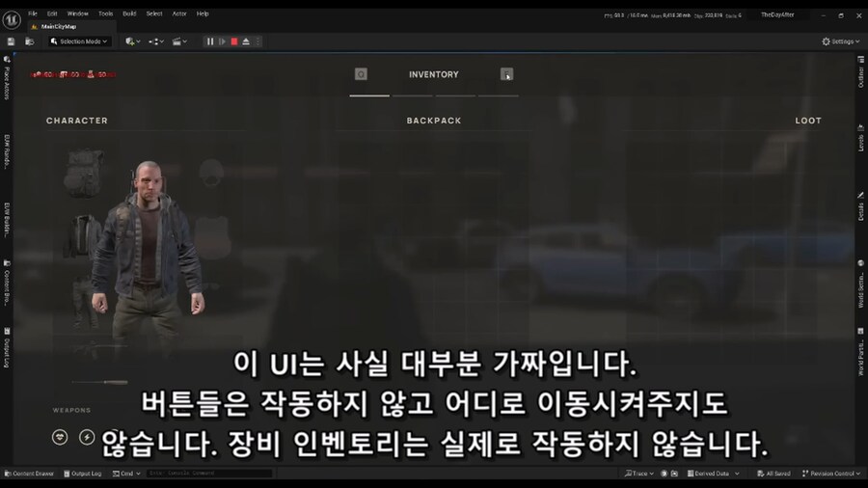The height and width of the screenshot is (488, 868).
Task: Click the E tab button right of INVENTORY
Action: 506,74
